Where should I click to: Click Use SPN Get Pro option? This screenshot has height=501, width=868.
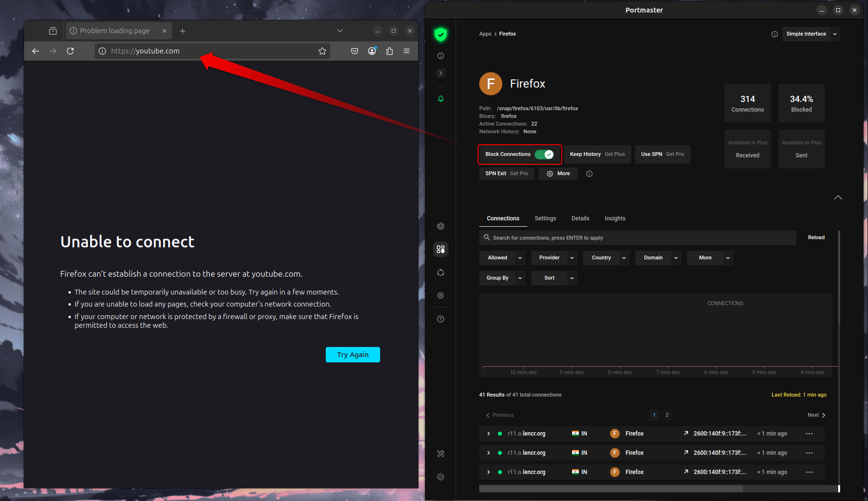pyautogui.click(x=663, y=154)
